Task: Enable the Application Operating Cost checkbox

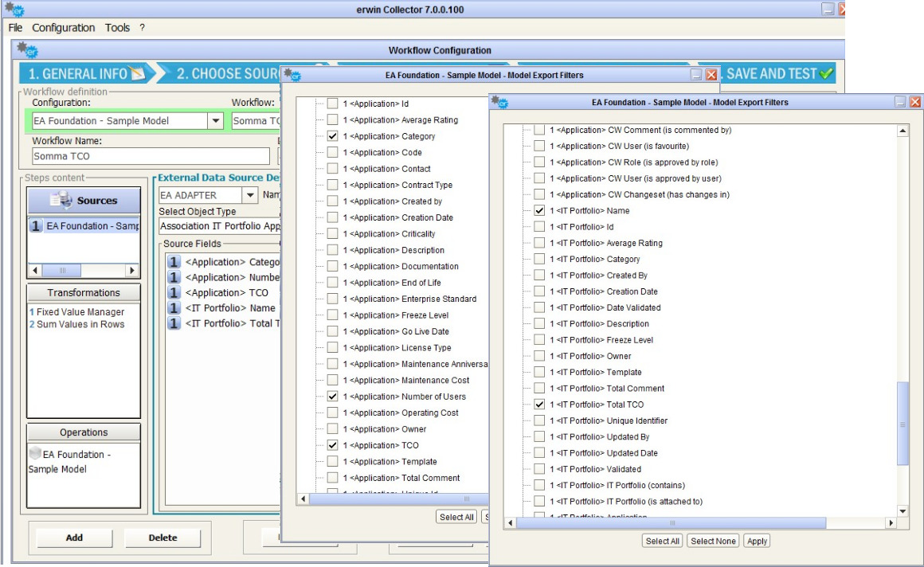Action: (332, 413)
